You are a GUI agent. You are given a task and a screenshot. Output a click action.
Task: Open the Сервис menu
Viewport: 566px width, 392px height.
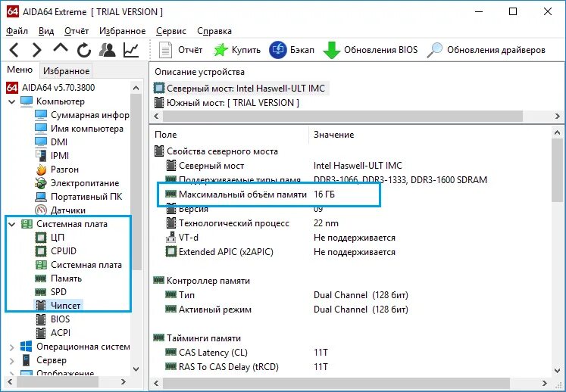click(171, 31)
